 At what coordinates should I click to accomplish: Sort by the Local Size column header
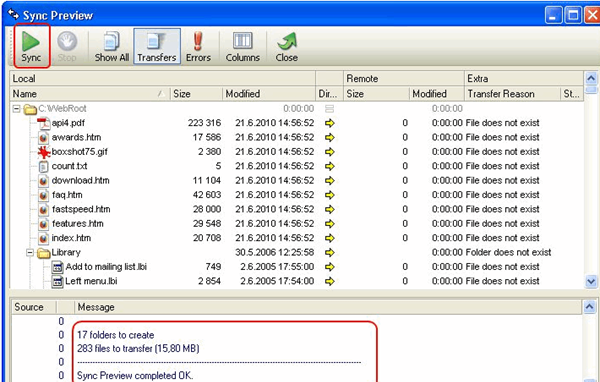tap(196, 94)
